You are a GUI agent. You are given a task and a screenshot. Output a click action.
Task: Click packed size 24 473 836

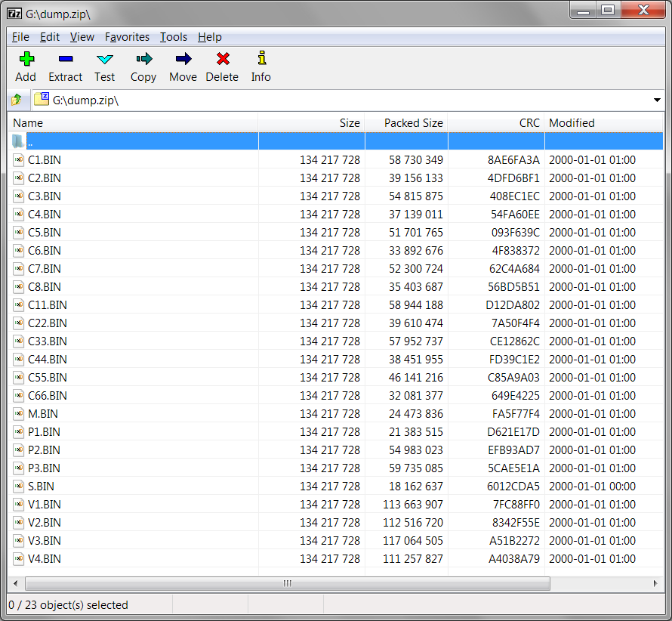click(416, 414)
